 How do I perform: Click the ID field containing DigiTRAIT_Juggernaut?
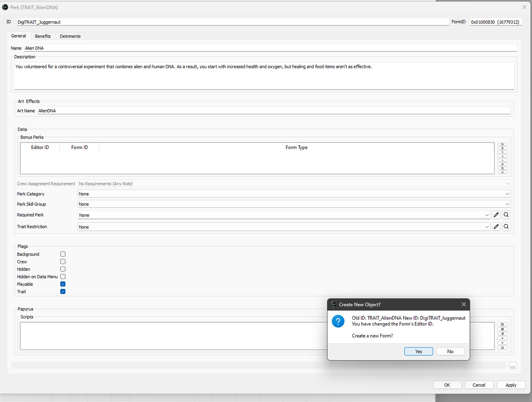pos(233,22)
